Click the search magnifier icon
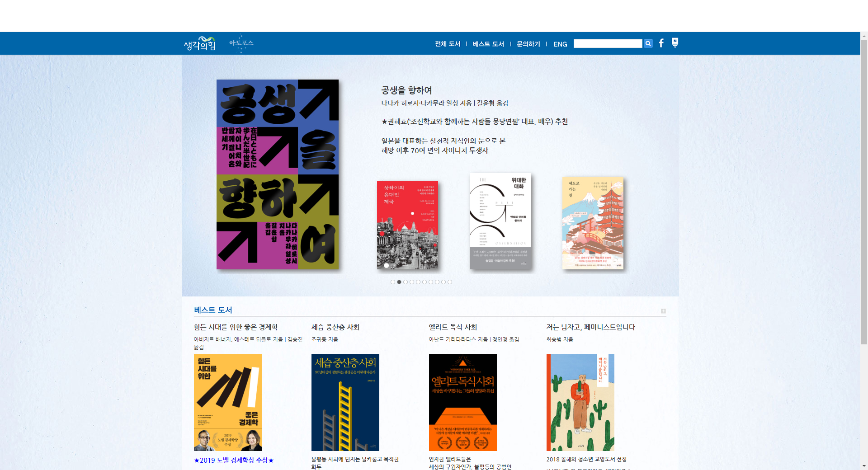Image resolution: width=868 pixels, height=470 pixels. click(648, 43)
